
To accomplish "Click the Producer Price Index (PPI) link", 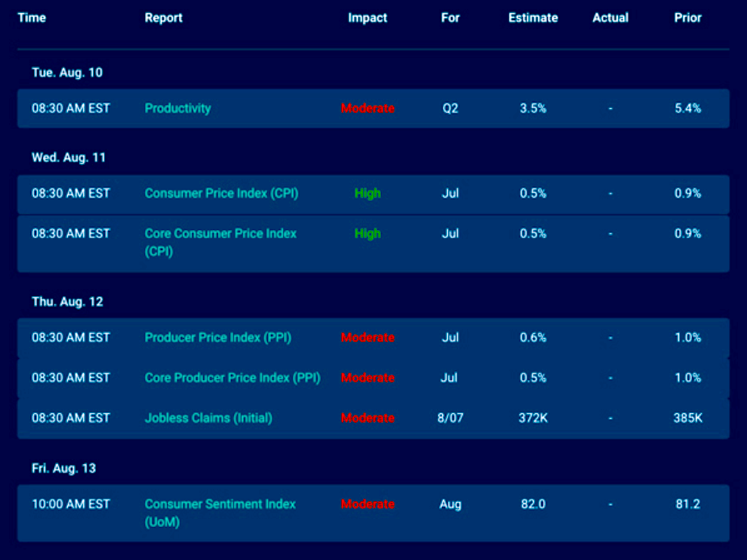I will (218, 337).
